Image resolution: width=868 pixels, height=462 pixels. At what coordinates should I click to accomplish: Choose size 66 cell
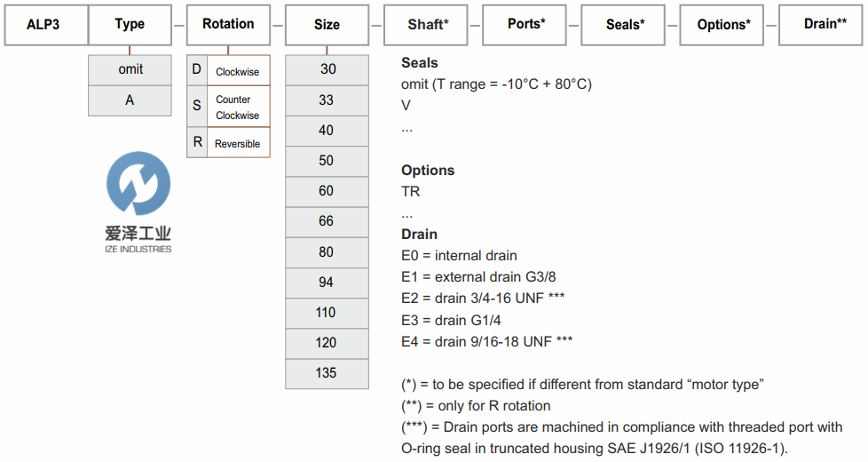[327, 221]
